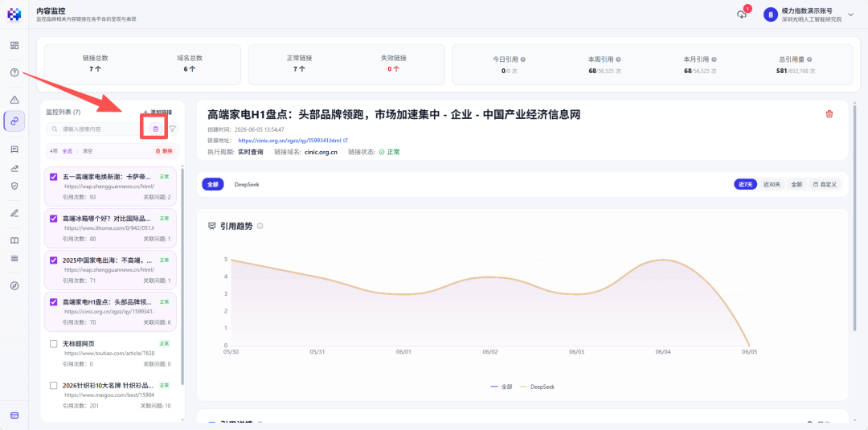Select the link monitoring icon in sidebar

point(14,121)
